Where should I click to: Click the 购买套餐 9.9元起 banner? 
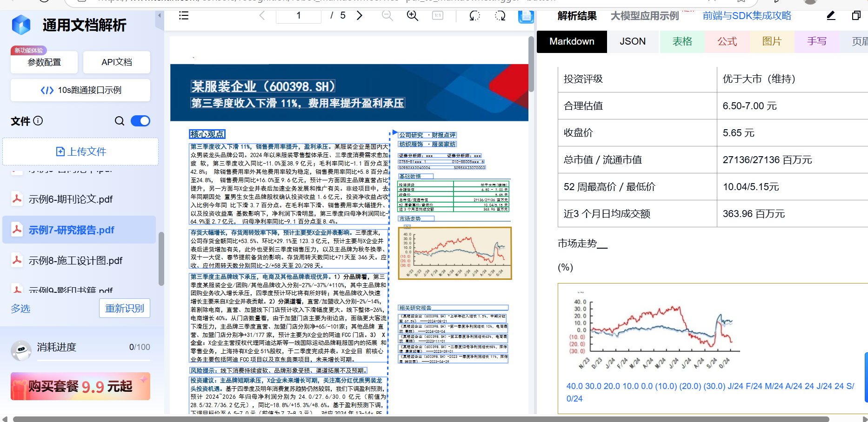click(80, 386)
